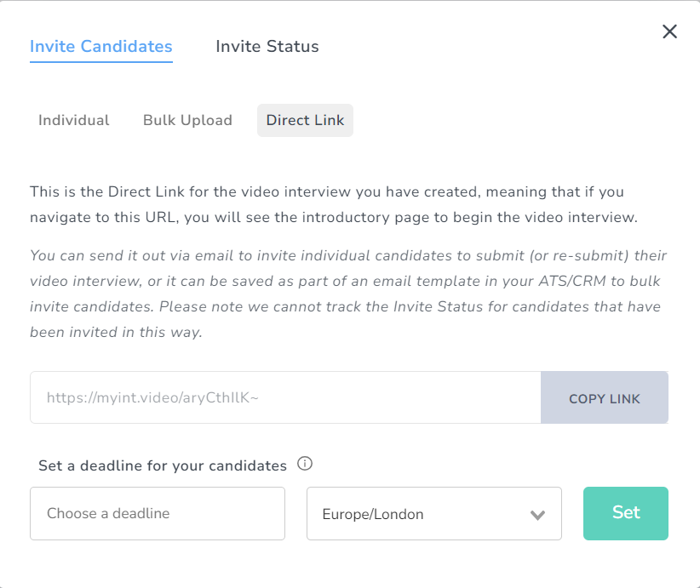Click the deadline info icon

(x=305, y=464)
